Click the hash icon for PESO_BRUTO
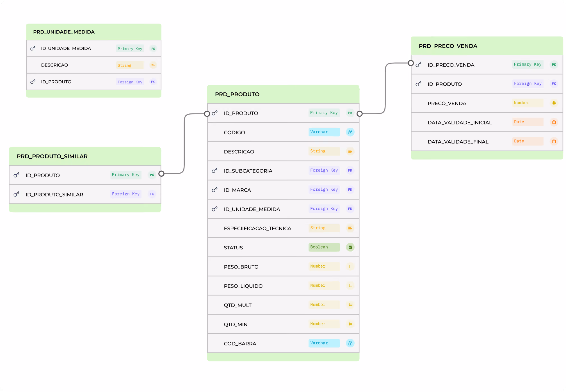The height and width of the screenshot is (392, 566). click(350, 266)
